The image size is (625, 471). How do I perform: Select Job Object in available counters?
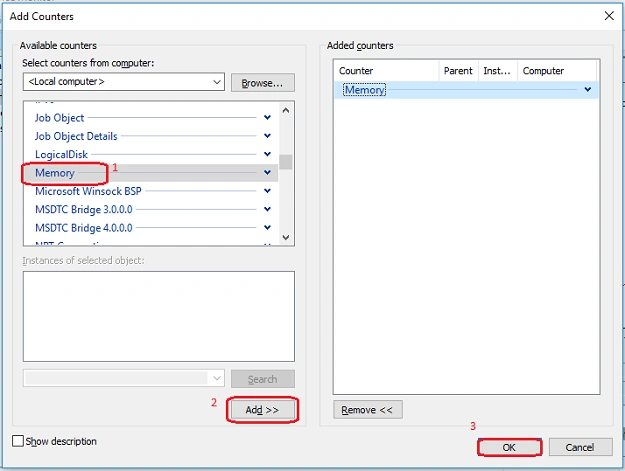(x=59, y=118)
